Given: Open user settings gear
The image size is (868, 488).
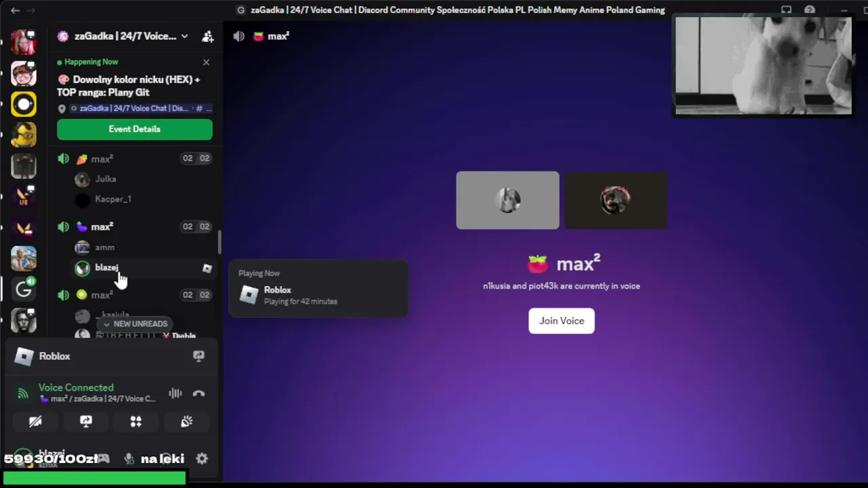Looking at the screenshot, I should point(202,459).
